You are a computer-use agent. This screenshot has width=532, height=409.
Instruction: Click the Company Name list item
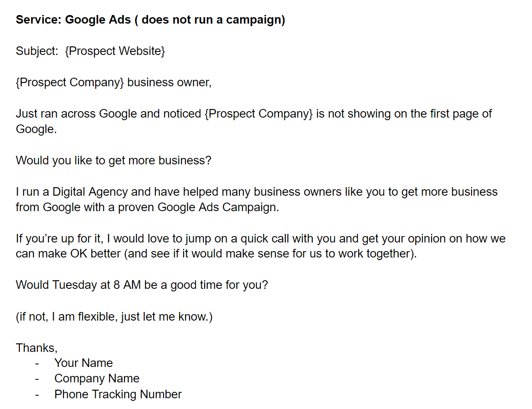click(x=97, y=379)
